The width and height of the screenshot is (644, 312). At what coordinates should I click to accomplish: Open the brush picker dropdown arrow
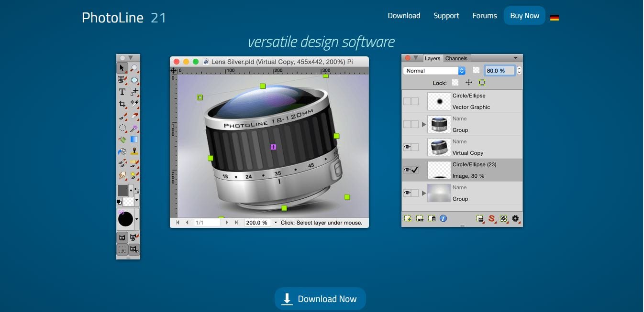click(137, 219)
